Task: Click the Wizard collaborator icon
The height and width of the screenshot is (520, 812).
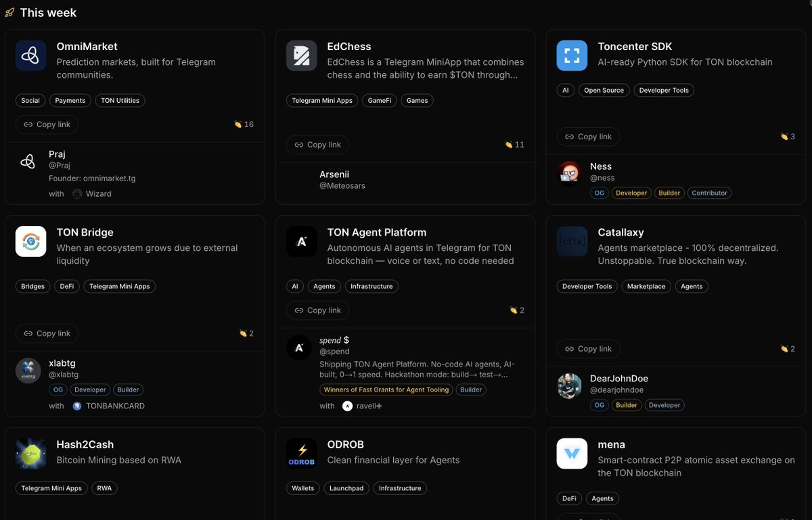Action: click(x=77, y=194)
